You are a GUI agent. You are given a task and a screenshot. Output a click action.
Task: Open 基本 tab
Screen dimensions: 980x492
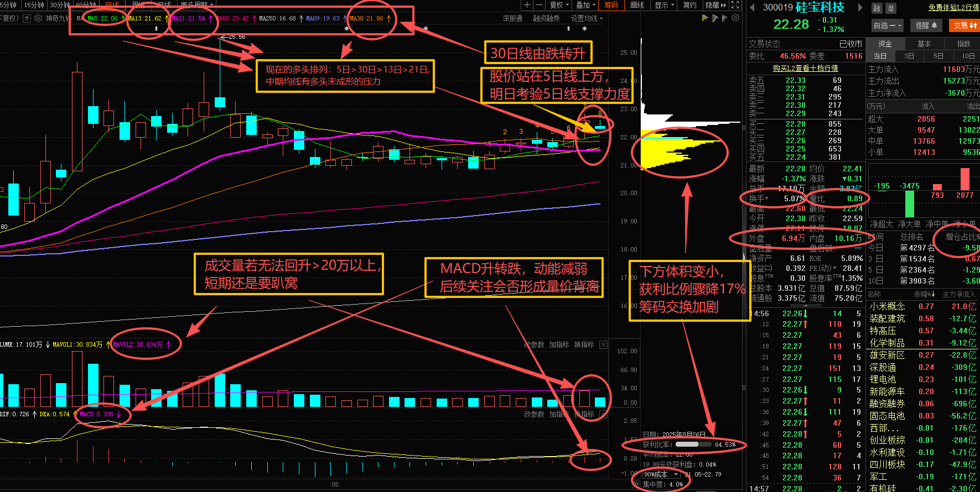[x=924, y=44]
